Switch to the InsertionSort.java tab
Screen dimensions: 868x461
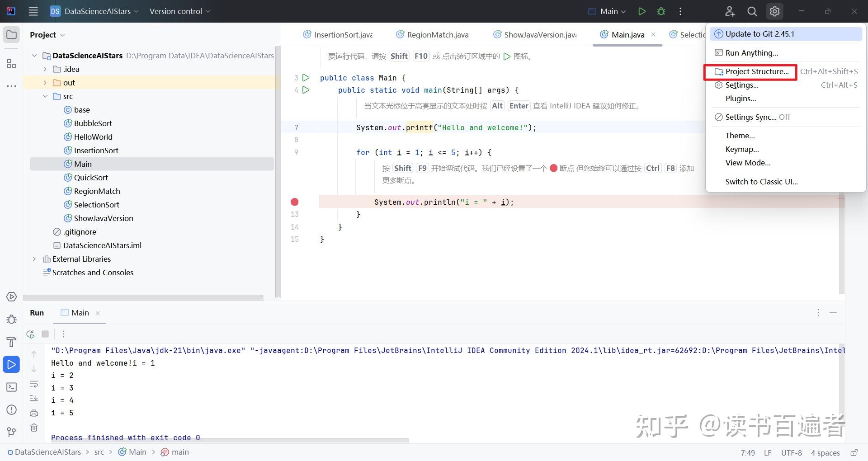(342, 34)
